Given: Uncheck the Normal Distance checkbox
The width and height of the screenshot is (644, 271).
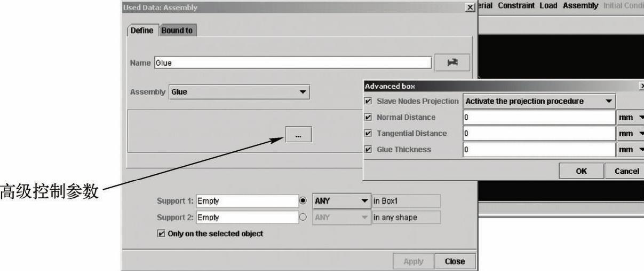Looking at the screenshot, I should pos(368,117).
